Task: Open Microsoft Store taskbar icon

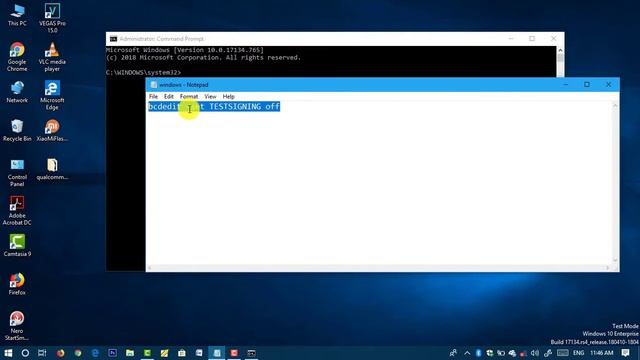Action: (x=182, y=353)
